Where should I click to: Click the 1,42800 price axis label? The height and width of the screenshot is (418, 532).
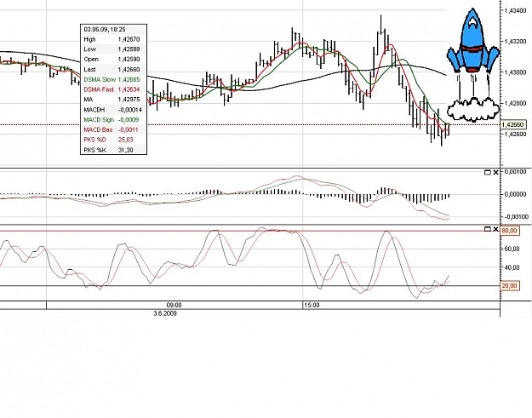point(516,103)
